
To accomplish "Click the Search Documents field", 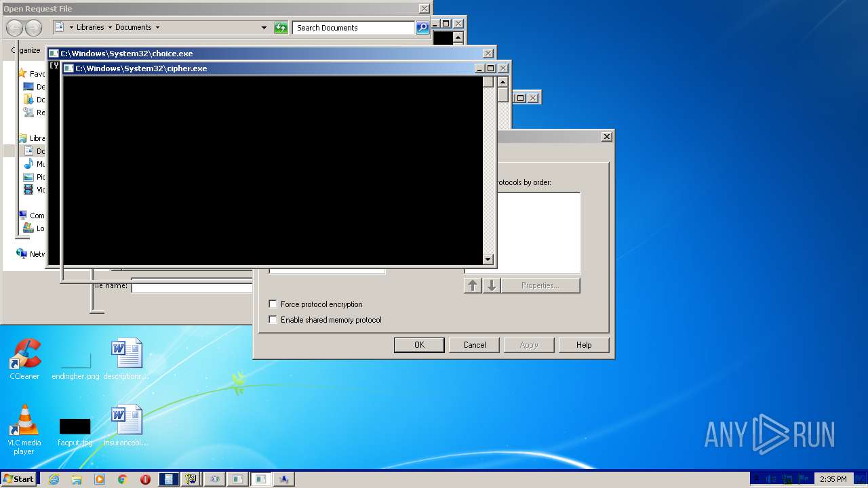I will click(353, 28).
